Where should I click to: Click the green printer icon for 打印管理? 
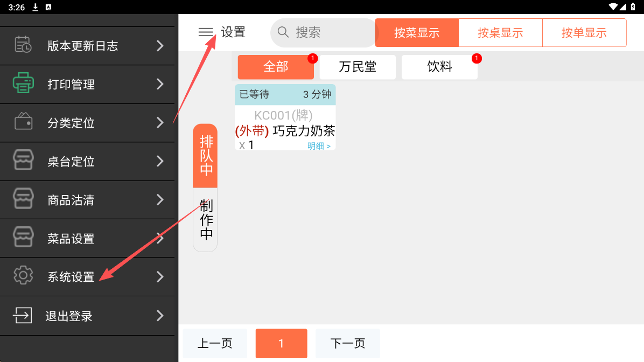23,84
